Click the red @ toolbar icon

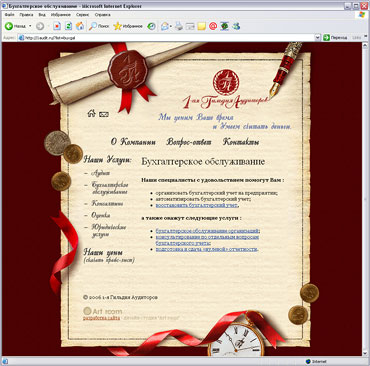click(213, 26)
